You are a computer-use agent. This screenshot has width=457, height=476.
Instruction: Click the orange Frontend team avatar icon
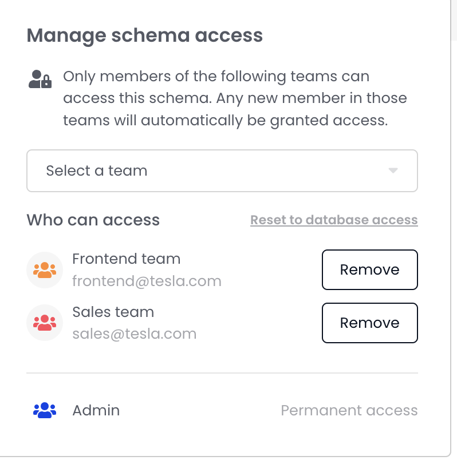coord(45,270)
